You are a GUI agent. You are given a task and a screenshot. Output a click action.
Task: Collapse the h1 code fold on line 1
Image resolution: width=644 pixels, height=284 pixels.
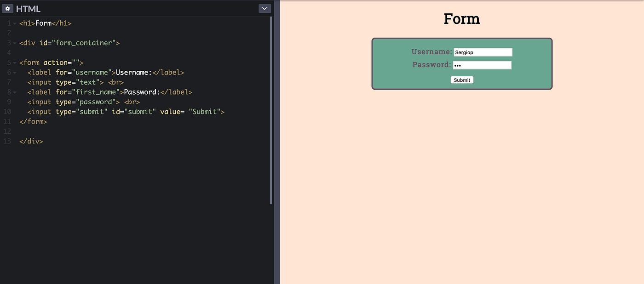(14, 23)
